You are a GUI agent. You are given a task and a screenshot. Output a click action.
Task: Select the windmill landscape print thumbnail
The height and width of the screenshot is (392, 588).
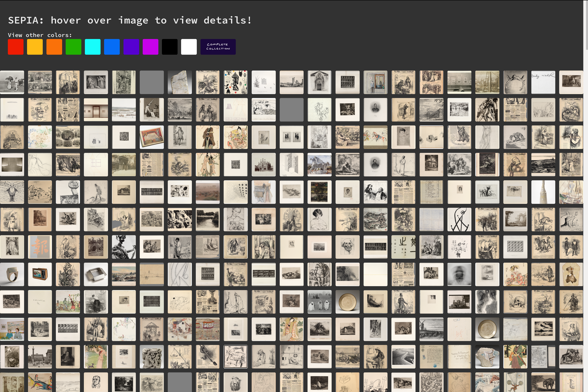[x=431, y=329]
